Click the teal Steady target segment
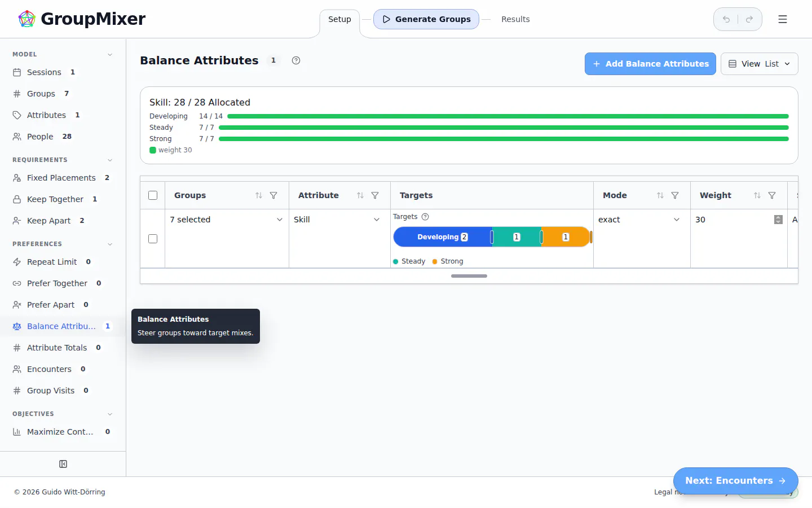 click(x=517, y=237)
